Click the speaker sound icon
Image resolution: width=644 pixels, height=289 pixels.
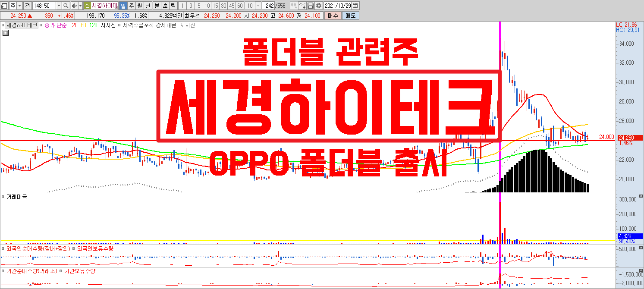(x=74, y=6)
